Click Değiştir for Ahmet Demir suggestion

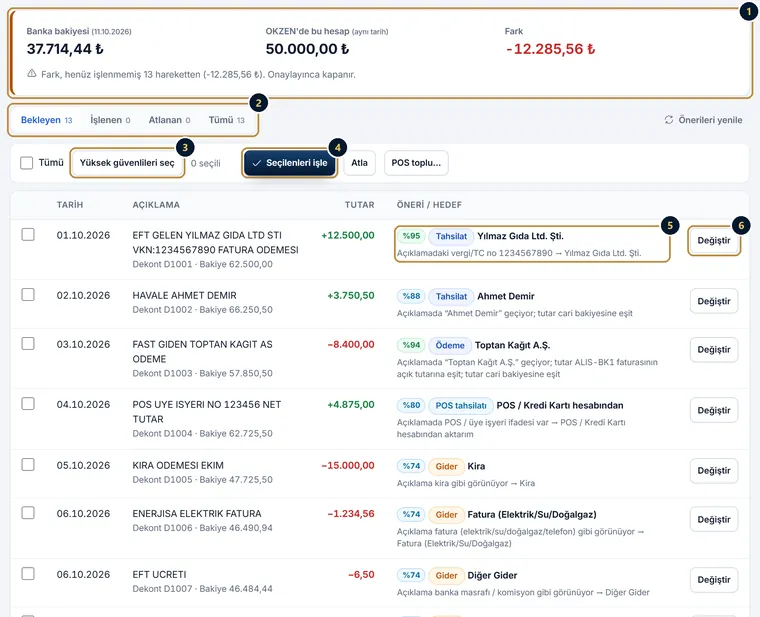point(713,301)
